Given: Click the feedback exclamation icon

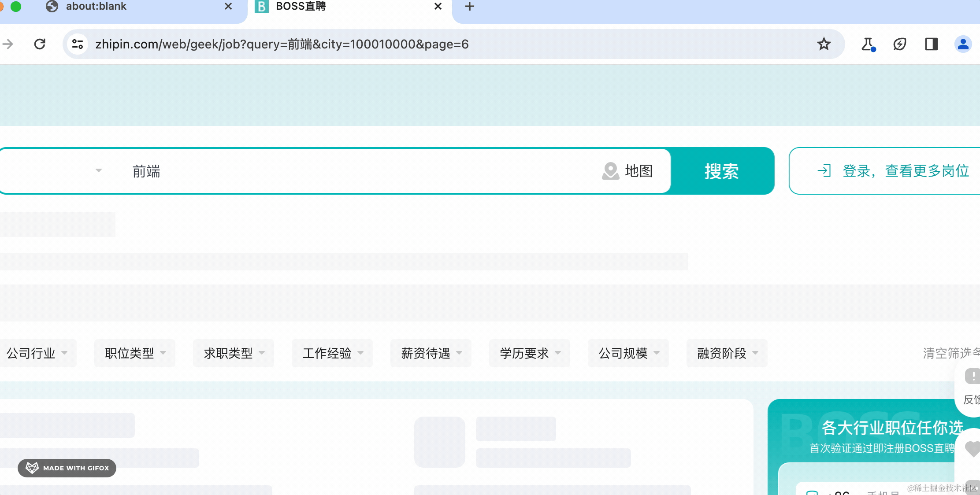Looking at the screenshot, I should click(x=972, y=377).
